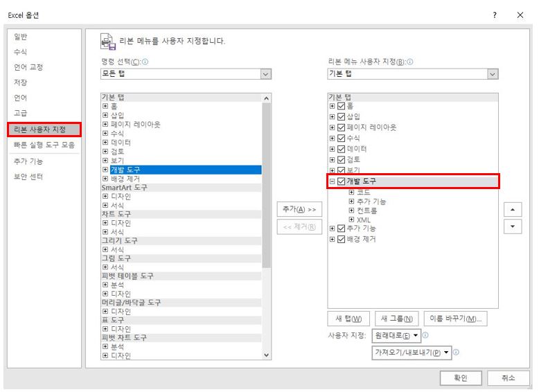The image size is (539, 392).
Task: Expand 홈 in the left command list
Action: [x=105, y=106]
